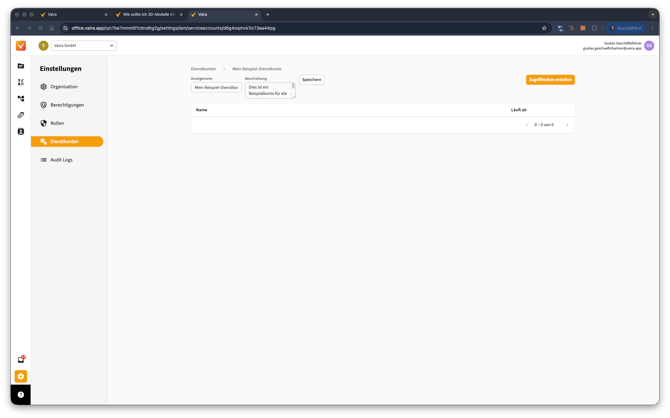Open the folder icon in left sidebar
The height and width of the screenshot is (418, 670).
pos(21,66)
